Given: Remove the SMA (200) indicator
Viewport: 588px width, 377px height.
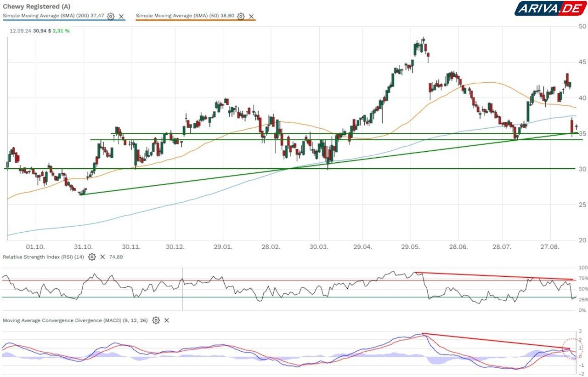Looking at the screenshot, I should click(x=121, y=16).
